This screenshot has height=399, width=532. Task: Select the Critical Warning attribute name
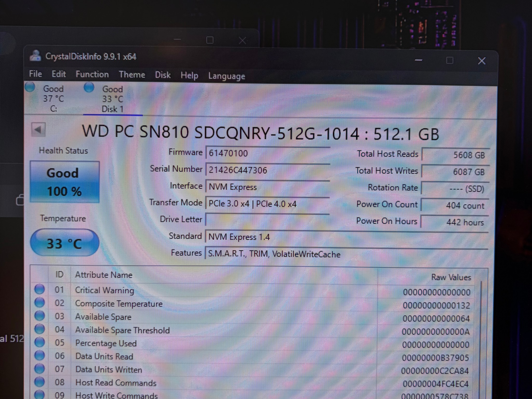(104, 290)
